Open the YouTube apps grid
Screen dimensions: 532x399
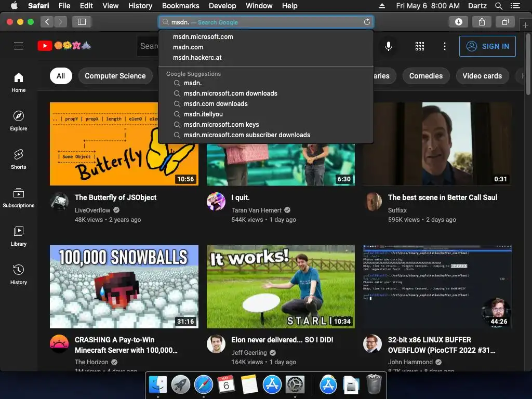(x=420, y=46)
